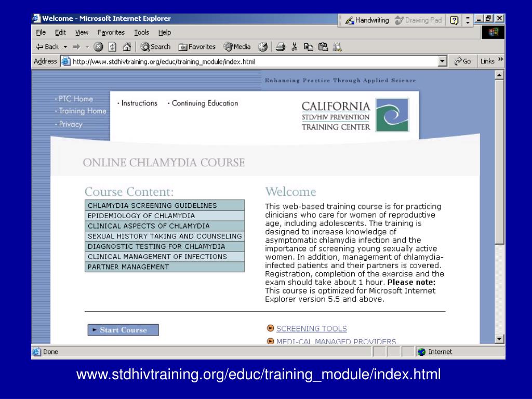Open the Favorites menu
The image size is (532, 399).
[111, 33]
